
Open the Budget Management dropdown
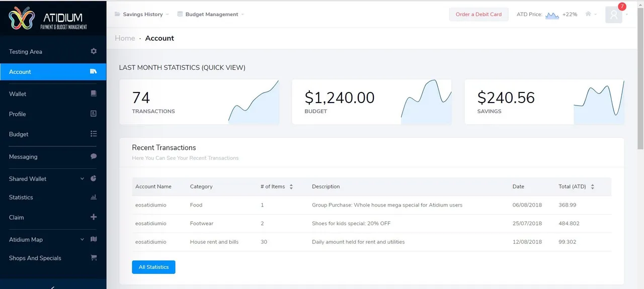click(211, 14)
